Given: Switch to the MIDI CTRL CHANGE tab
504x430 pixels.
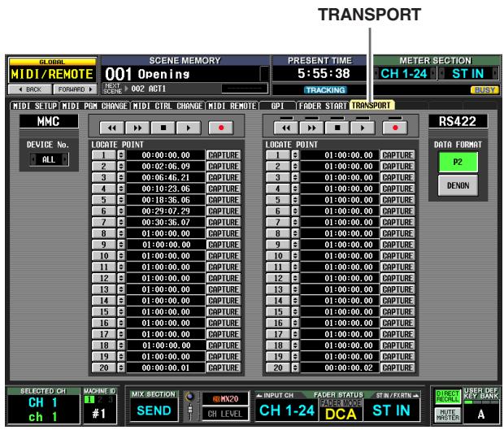Looking at the screenshot, I should 167,106.
